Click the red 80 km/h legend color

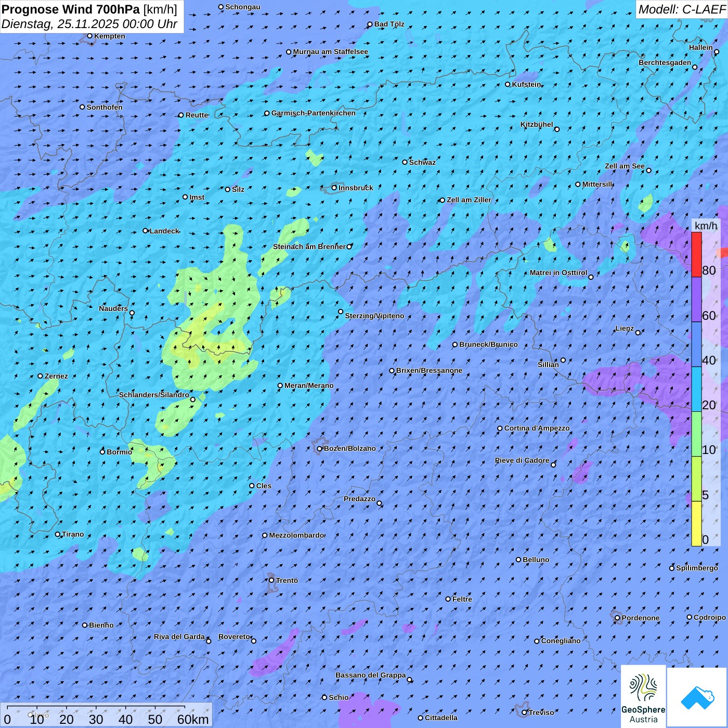[696, 254]
